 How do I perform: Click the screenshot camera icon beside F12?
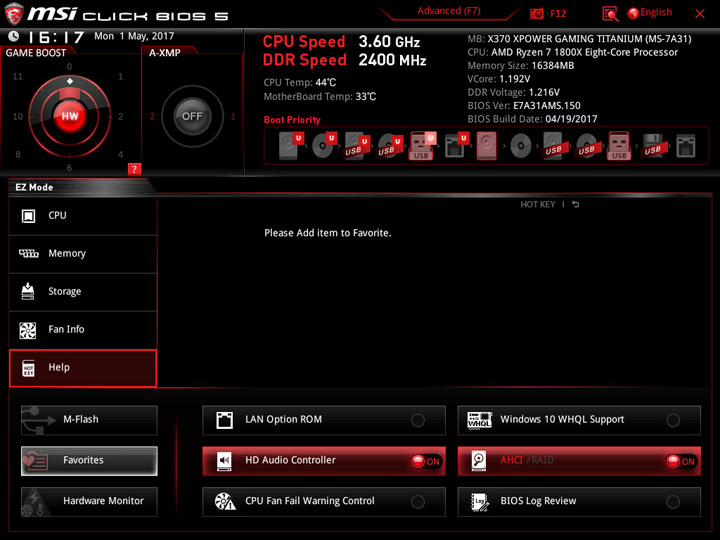(x=536, y=14)
